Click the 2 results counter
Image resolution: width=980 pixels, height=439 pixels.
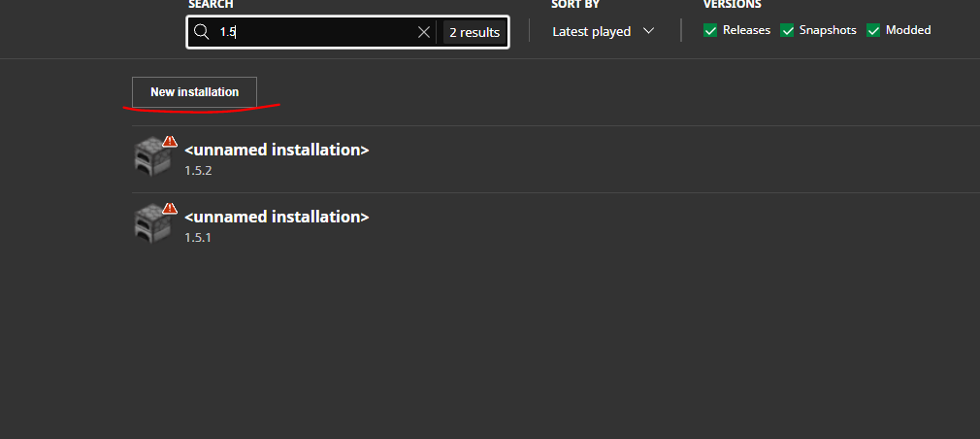[x=474, y=32]
